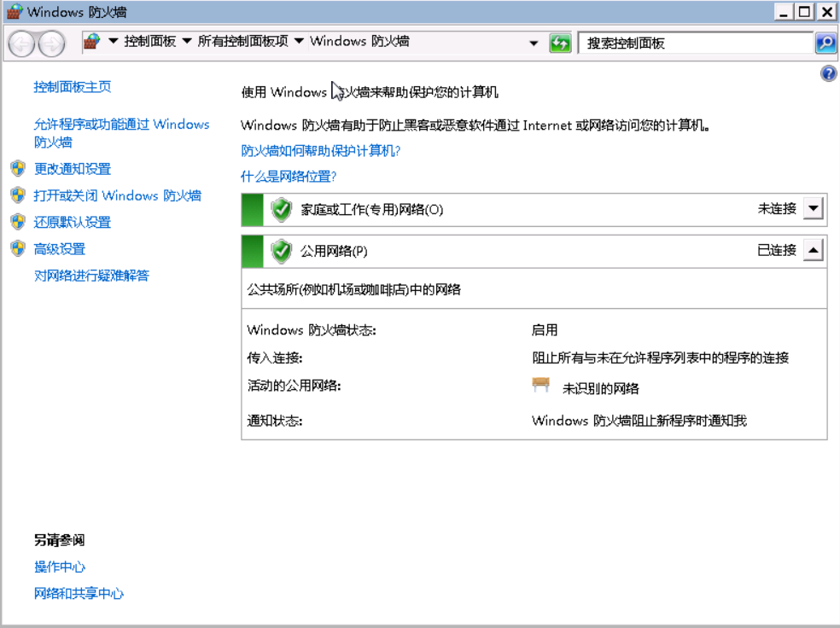Screen dimensions: 840x628
Task: Click 公共场所(例如机场或咖啡店)中的网络 description
Action: pos(354,289)
